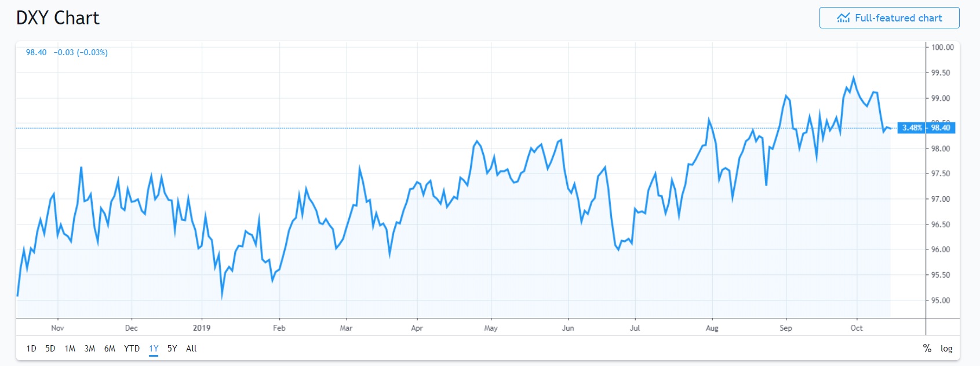Click the 2019 marker on time axis
980x366 pixels.
coord(202,328)
